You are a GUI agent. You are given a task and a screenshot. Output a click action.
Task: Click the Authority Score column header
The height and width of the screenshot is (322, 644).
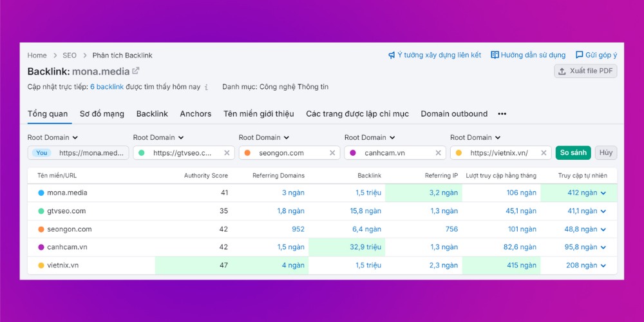[x=206, y=176]
